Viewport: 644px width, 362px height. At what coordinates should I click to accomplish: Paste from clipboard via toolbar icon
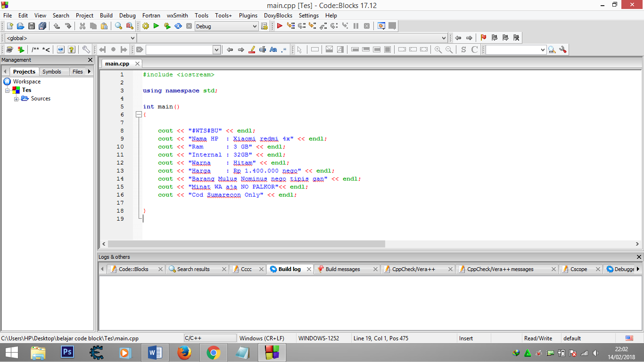click(104, 26)
